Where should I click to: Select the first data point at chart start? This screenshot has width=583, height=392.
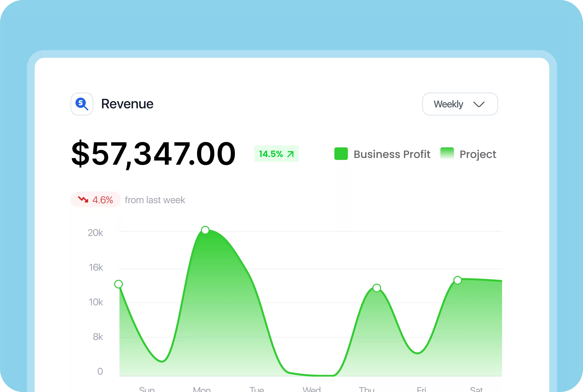118,284
